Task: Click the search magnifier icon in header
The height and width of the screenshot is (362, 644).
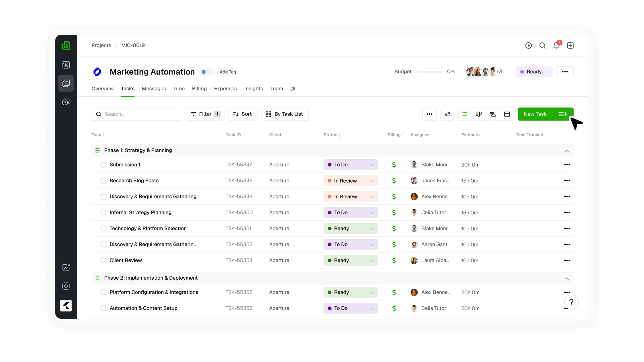Action: [543, 46]
